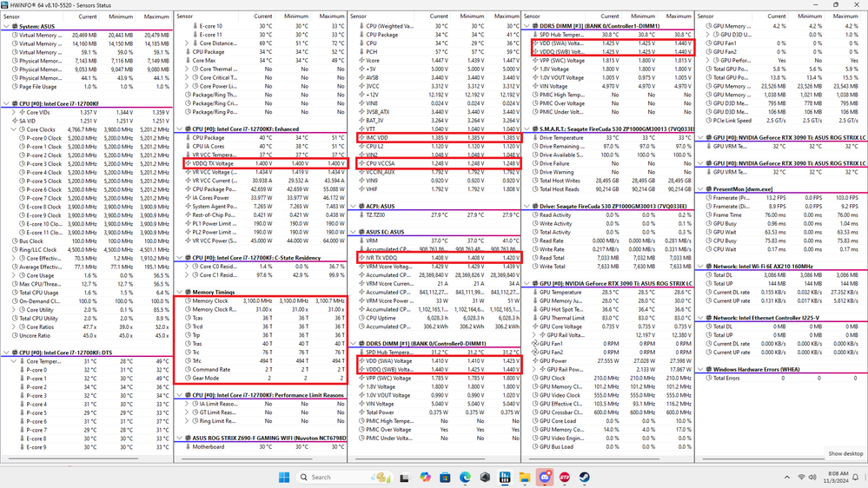The width and height of the screenshot is (868, 488).
Task: Show hidden system tray icons
Action: coord(786,477)
